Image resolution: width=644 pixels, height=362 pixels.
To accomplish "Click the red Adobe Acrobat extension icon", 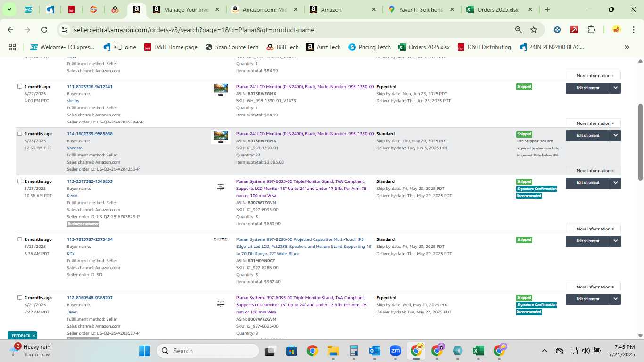I will tap(574, 30).
